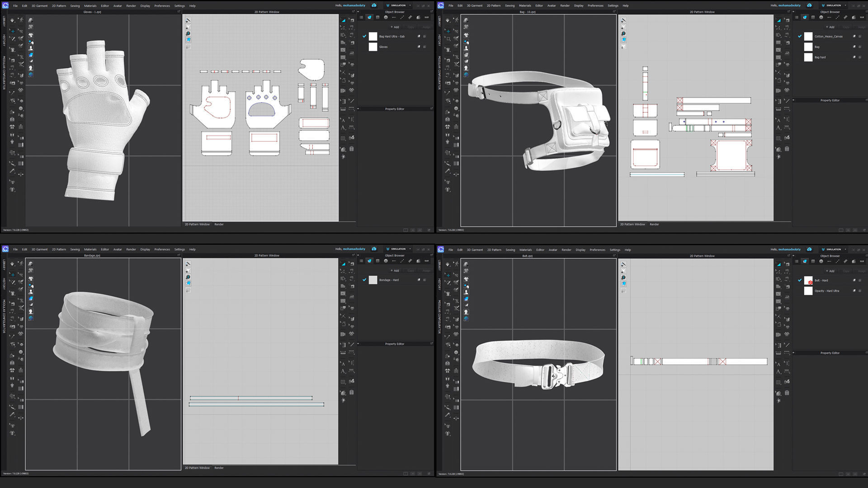Click the blue textured surface icon in Gloves 3D view

[31, 55]
